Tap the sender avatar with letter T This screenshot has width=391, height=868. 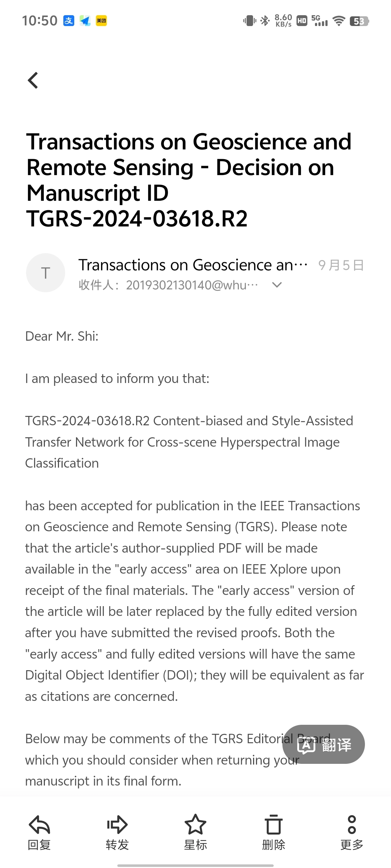pos(46,273)
